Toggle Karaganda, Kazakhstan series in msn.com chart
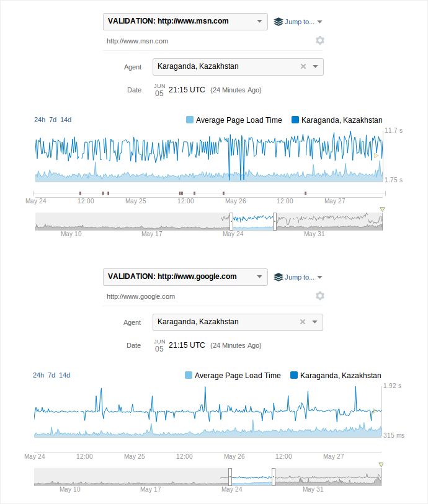 pos(295,120)
